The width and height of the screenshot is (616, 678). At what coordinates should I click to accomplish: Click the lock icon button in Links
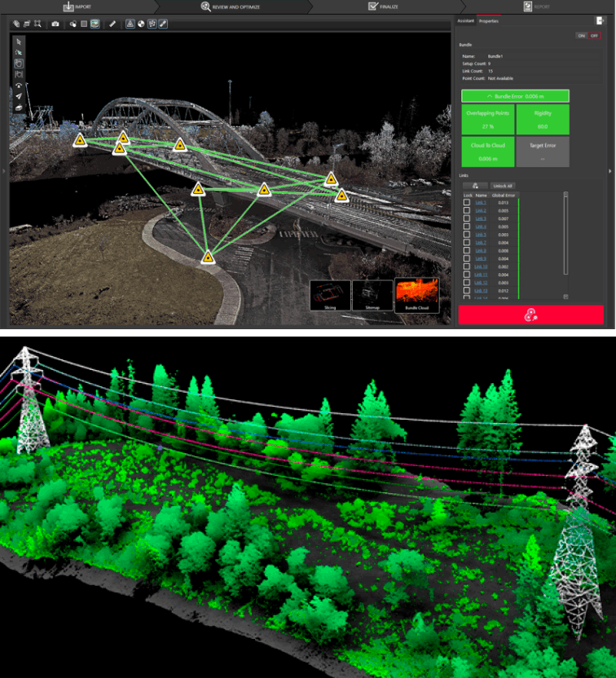coord(475,186)
